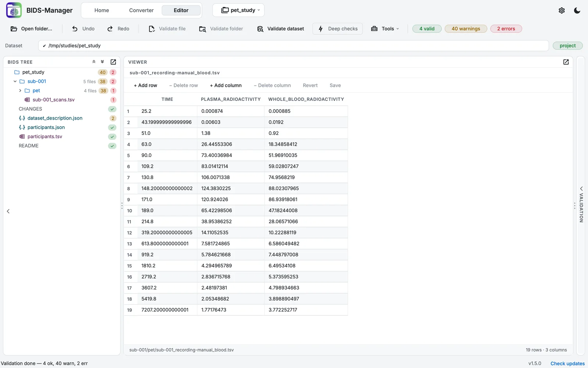
Task: Click Open folder... button
Action: pos(32,29)
